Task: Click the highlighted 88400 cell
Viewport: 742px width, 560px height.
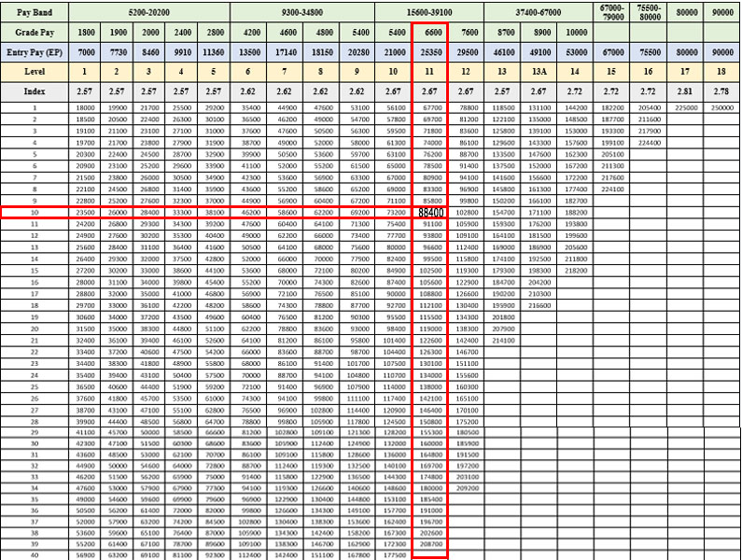Action: pos(430,213)
